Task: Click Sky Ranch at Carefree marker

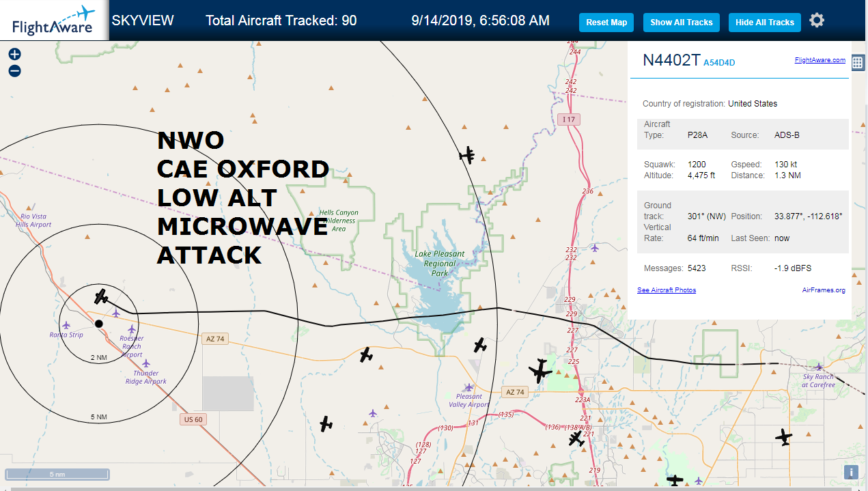Action: pos(819,367)
